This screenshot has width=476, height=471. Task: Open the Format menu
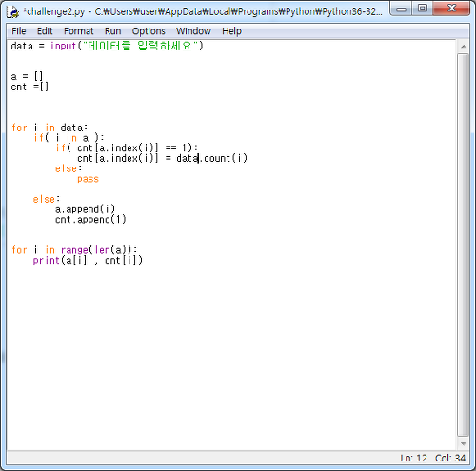pyautogui.click(x=79, y=31)
